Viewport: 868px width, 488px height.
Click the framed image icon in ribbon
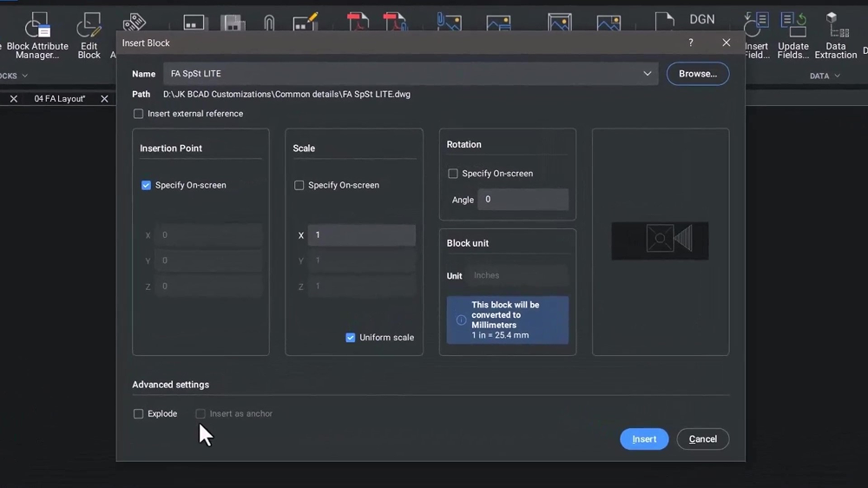tap(560, 23)
